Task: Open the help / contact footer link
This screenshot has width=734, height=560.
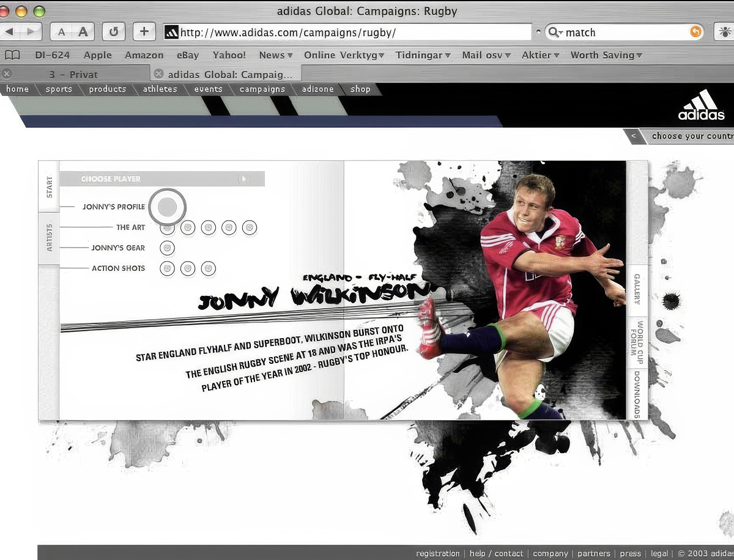Action: tap(496, 553)
